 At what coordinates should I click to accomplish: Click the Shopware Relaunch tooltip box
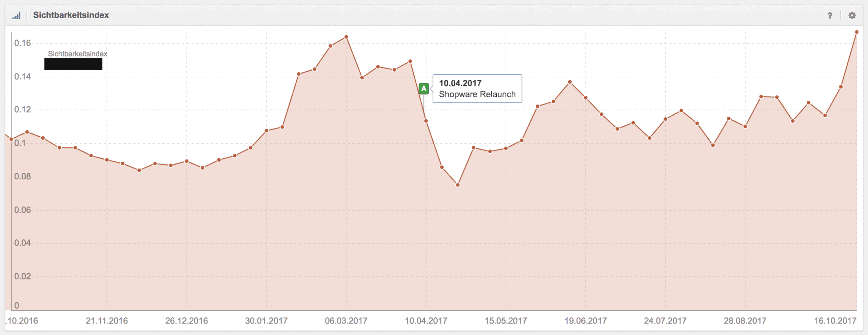click(477, 88)
